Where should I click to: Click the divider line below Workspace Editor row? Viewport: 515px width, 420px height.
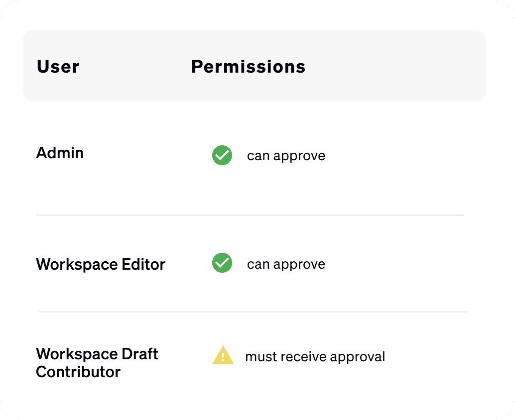[x=253, y=312]
